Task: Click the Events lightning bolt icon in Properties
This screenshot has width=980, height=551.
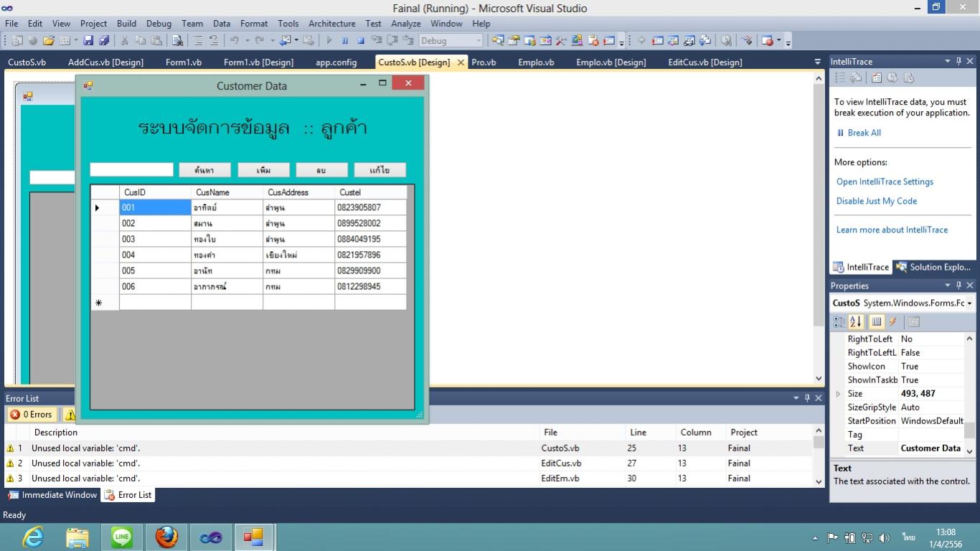Action: click(x=893, y=322)
